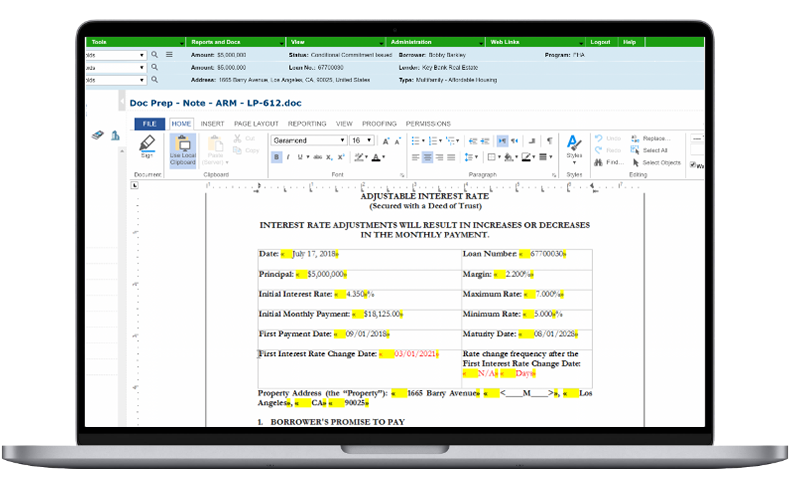Click the Logout link

600,42
